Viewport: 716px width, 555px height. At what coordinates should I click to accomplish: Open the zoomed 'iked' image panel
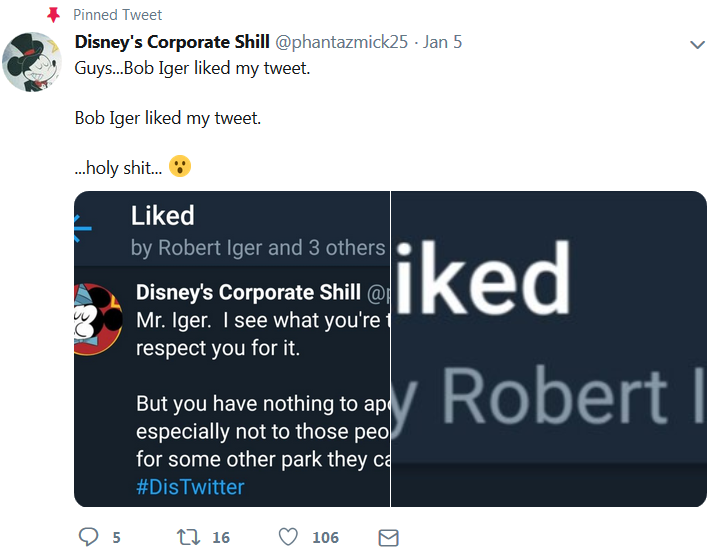point(548,348)
